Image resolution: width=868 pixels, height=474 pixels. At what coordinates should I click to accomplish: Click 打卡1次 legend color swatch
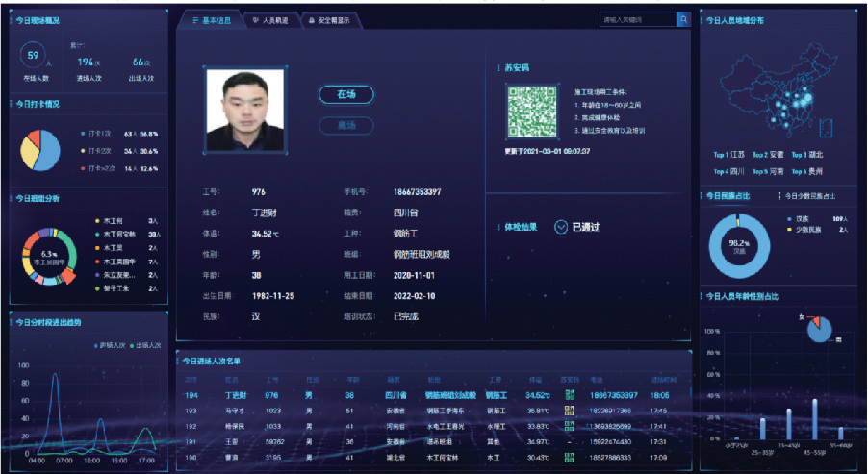click(x=85, y=135)
